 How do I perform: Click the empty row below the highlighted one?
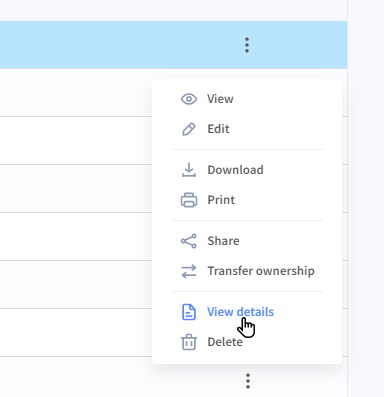coord(76,93)
